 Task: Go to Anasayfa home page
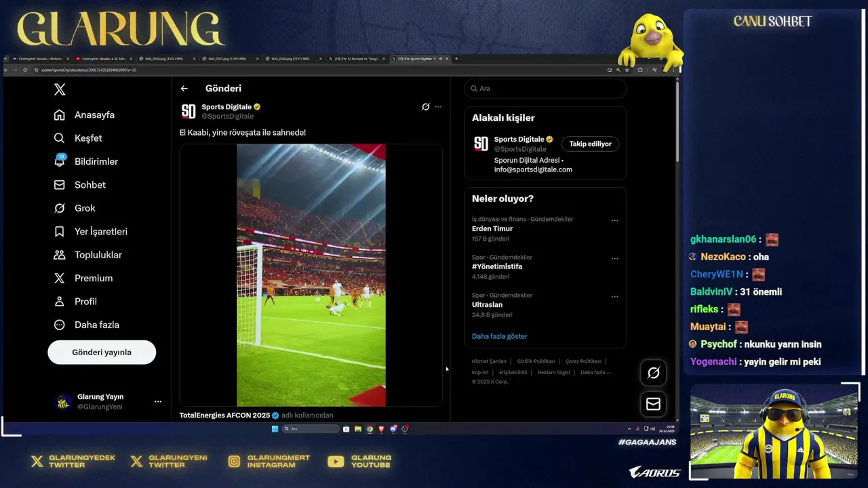tap(85, 115)
